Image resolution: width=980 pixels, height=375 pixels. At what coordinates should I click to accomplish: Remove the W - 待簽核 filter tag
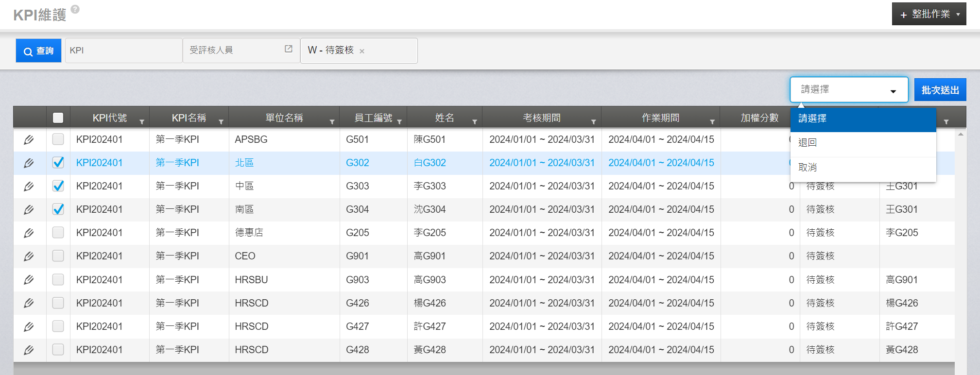coord(362,51)
